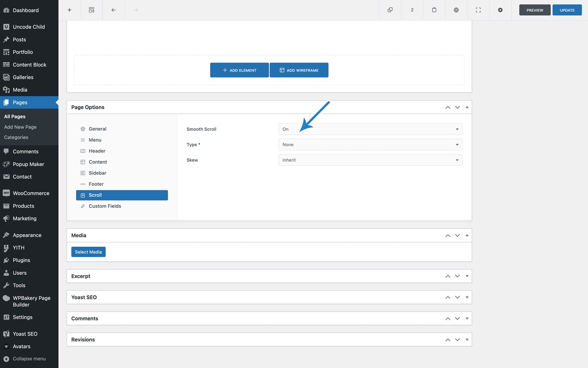Open the templates layout icon in toolbar

92,10
